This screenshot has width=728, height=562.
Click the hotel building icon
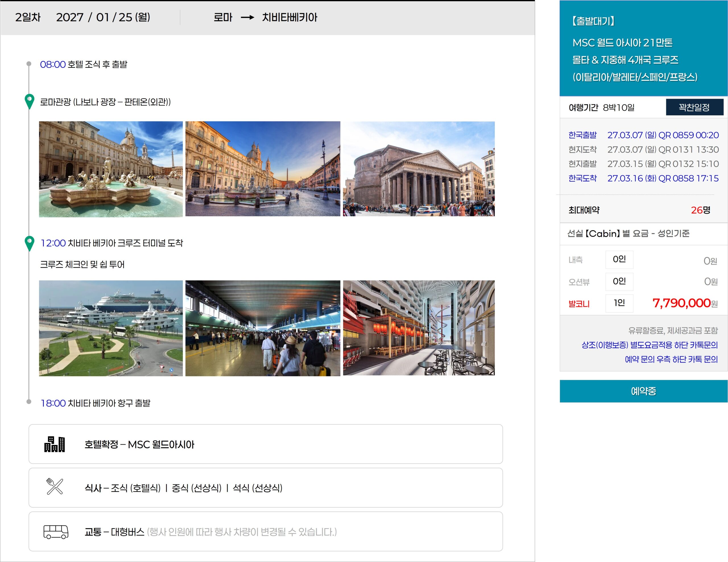(x=55, y=444)
